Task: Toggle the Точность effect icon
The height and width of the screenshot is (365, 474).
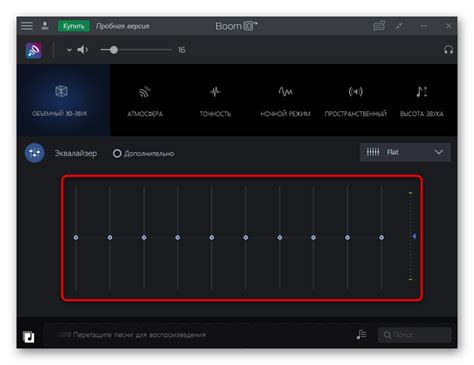Action: 215,91
